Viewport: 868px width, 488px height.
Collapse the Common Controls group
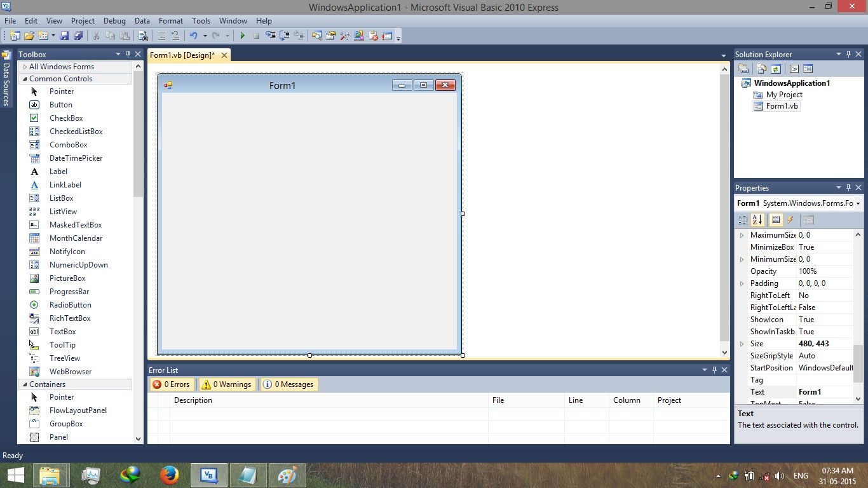pyautogui.click(x=24, y=78)
